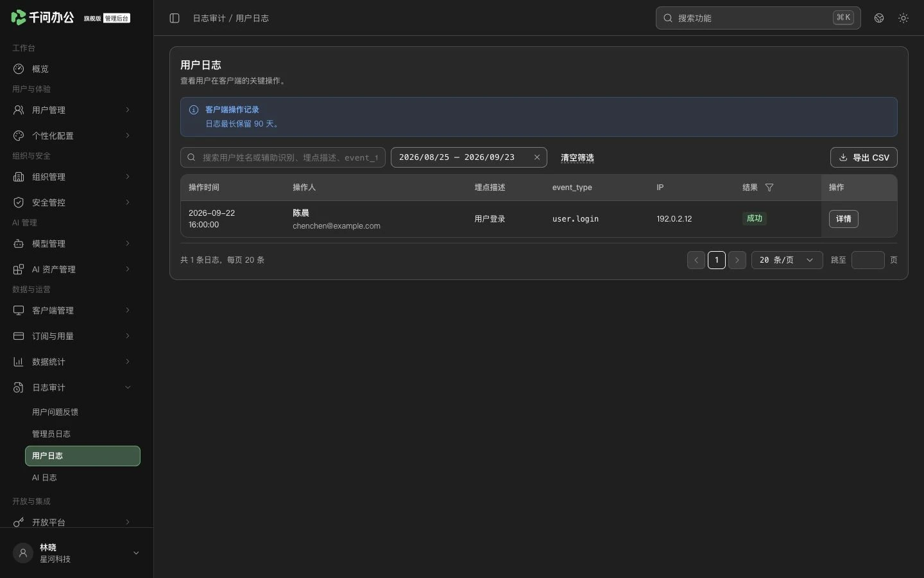Open account menu for 林晓
The height and width of the screenshot is (578, 924).
(x=77, y=553)
